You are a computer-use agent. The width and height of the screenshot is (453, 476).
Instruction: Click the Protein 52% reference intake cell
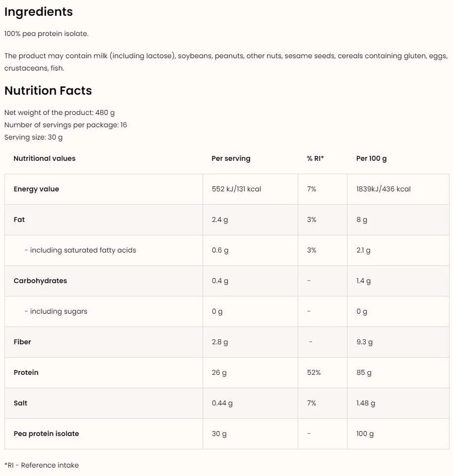click(x=314, y=372)
